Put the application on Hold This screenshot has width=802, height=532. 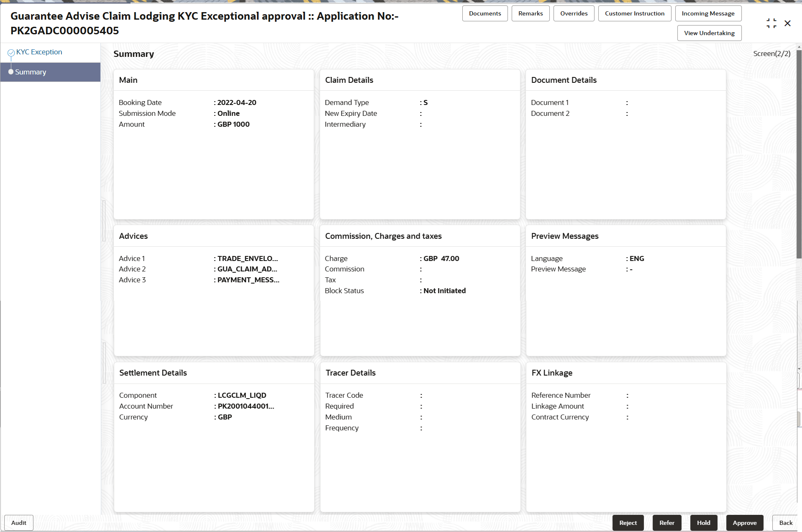coord(703,522)
